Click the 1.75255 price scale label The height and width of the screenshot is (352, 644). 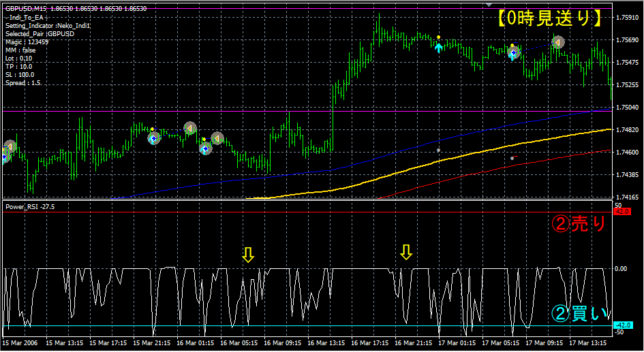pyautogui.click(x=627, y=85)
